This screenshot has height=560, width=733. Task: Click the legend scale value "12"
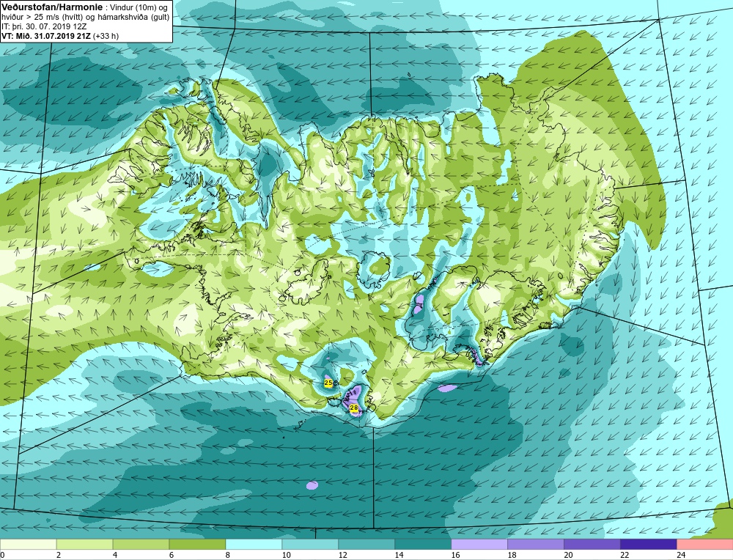click(x=342, y=555)
